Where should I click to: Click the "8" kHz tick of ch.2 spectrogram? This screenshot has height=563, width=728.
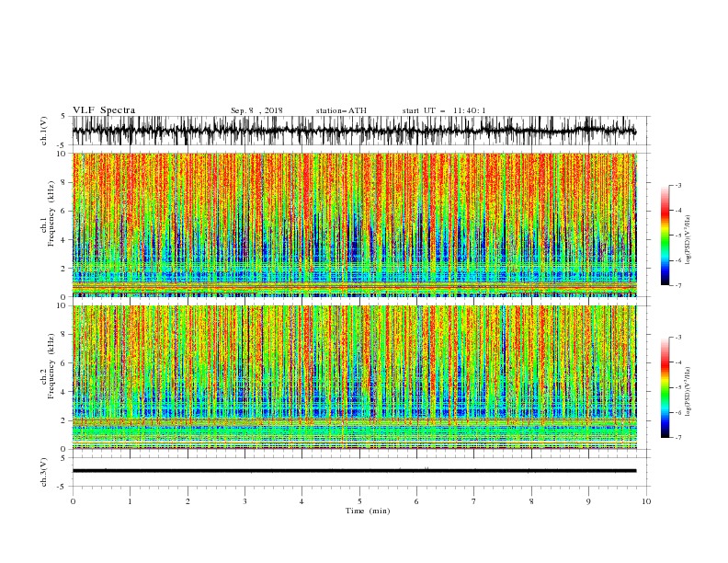tap(63, 335)
